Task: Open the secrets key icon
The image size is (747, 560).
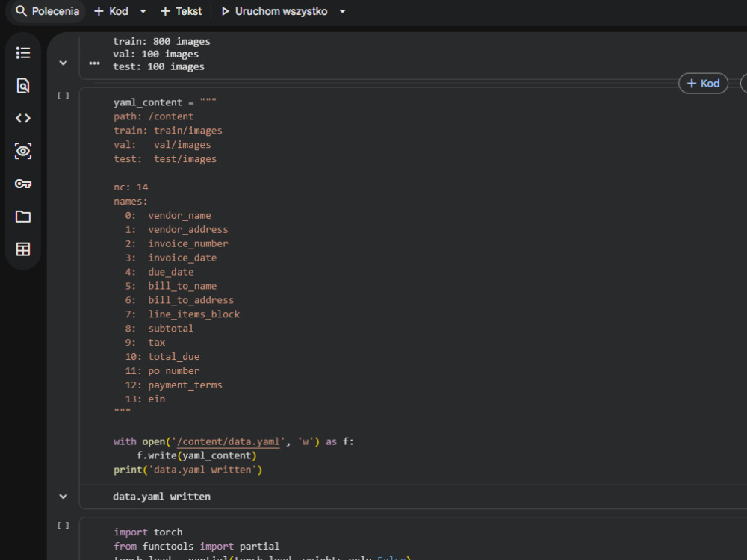Action: tap(23, 184)
